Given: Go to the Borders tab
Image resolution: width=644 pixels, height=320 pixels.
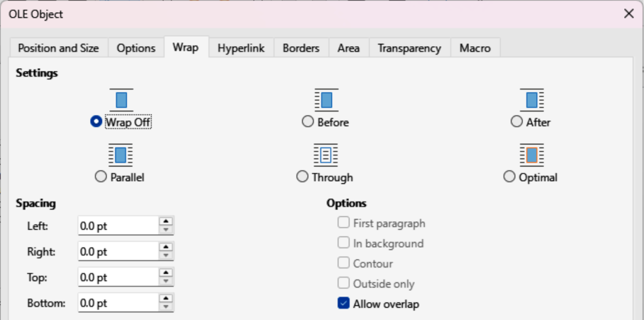Looking at the screenshot, I should tap(301, 48).
